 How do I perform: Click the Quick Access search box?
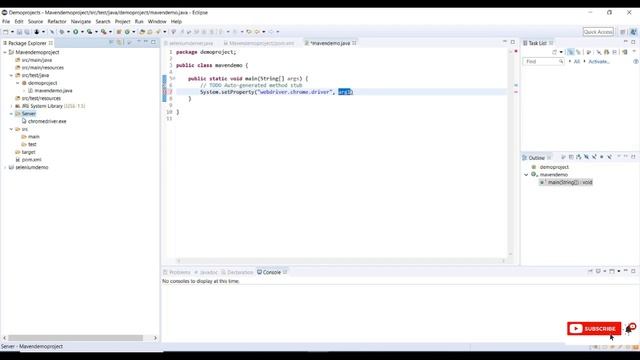click(x=598, y=32)
